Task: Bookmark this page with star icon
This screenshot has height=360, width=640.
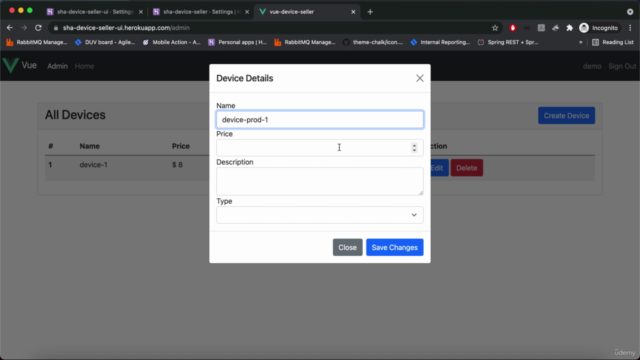Action: pos(495,28)
